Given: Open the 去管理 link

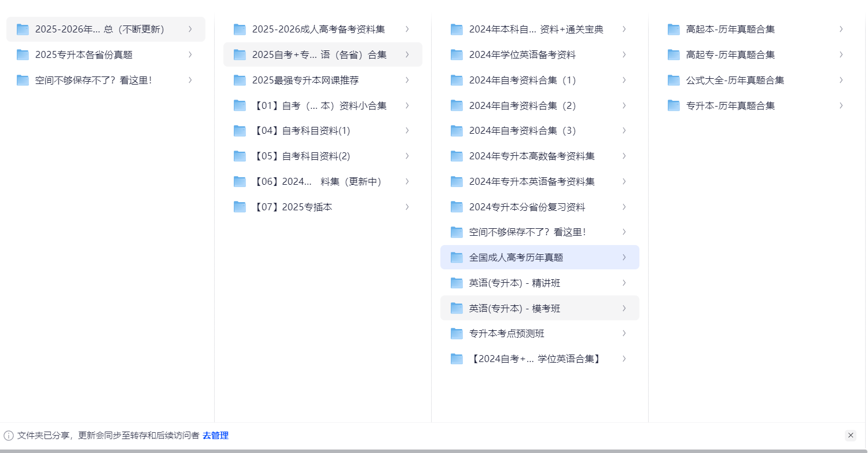Looking at the screenshot, I should (x=215, y=436).
